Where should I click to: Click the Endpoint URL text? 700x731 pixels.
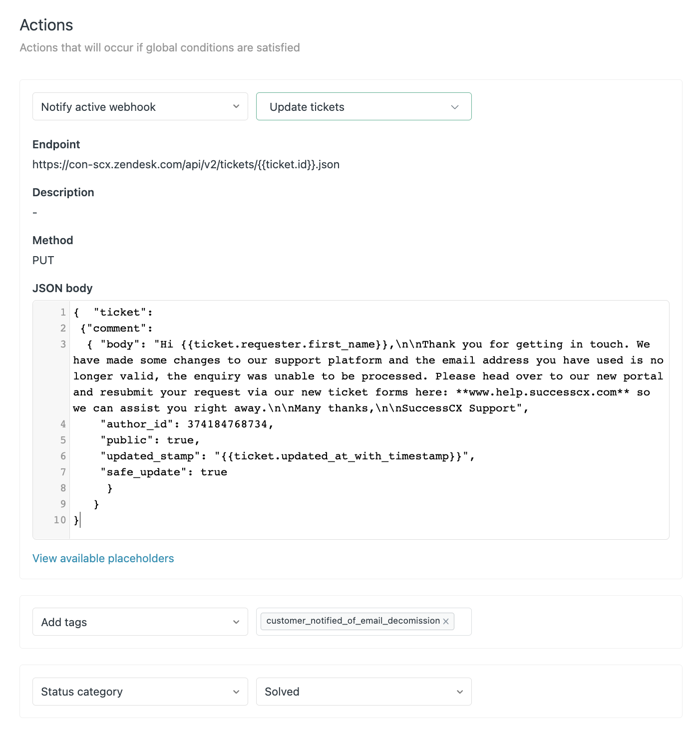point(185,164)
